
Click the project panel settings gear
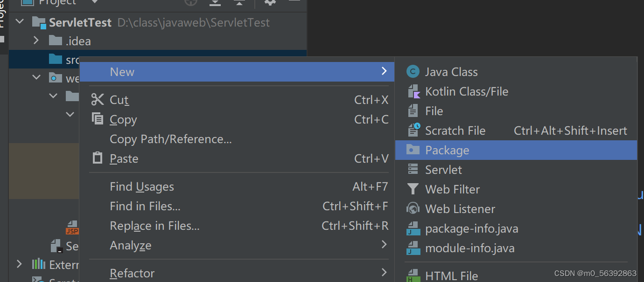click(270, 2)
